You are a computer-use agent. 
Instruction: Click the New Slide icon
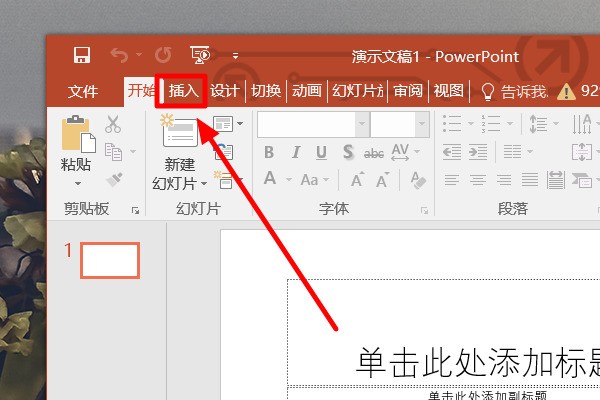(x=180, y=135)
